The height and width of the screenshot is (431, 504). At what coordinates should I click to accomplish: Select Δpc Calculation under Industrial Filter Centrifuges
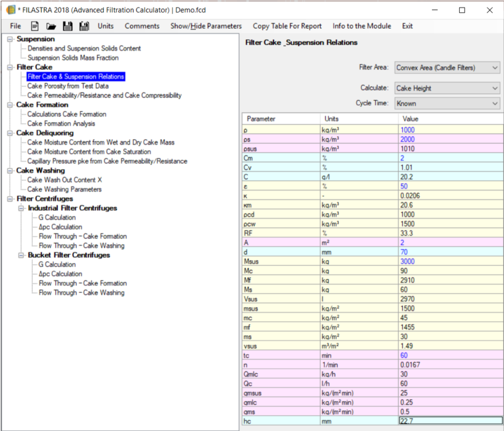click(60, 227)
